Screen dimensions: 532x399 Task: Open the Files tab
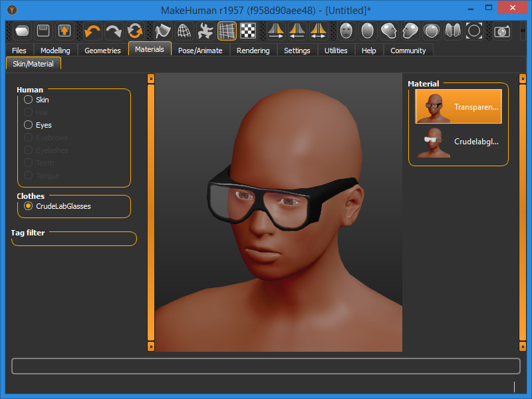pos(19,51)
